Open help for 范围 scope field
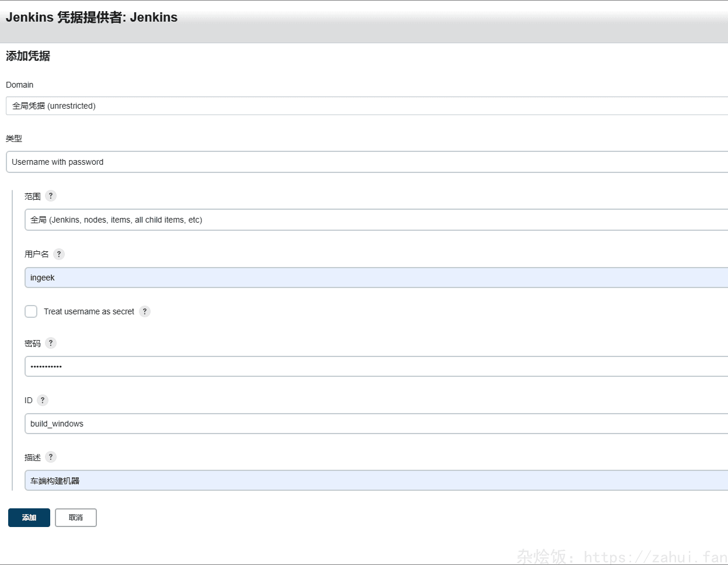Screen dimensions: 728x565 [51, 196]
